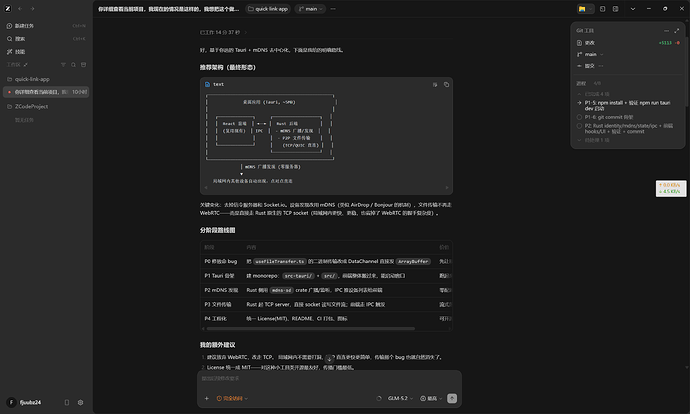This screenshot has height=414, width=690.
Task: Open search in the sidebar
Action: coord(46,39)
